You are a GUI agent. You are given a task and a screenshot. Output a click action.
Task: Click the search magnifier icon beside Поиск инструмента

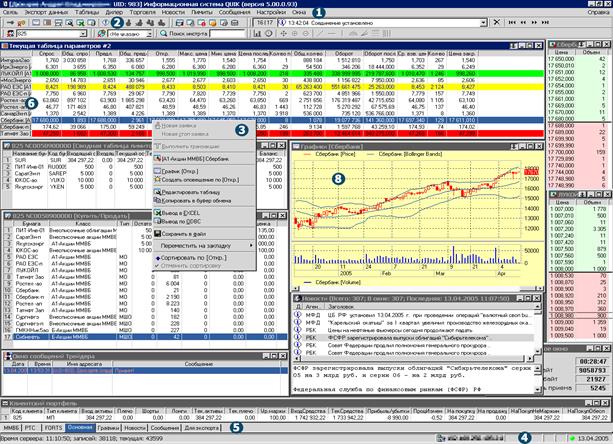coord(164,34)
